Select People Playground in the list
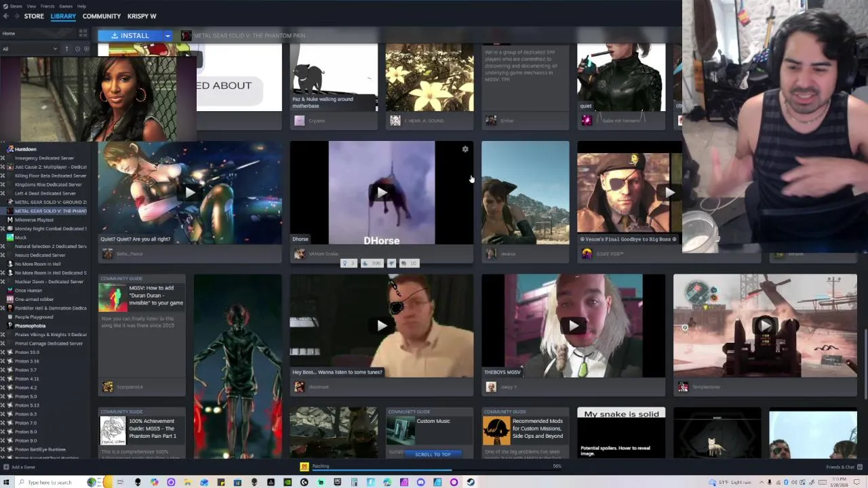Image resolution: width=868 pixels, height=488 pixels. (x=34, y=317)
